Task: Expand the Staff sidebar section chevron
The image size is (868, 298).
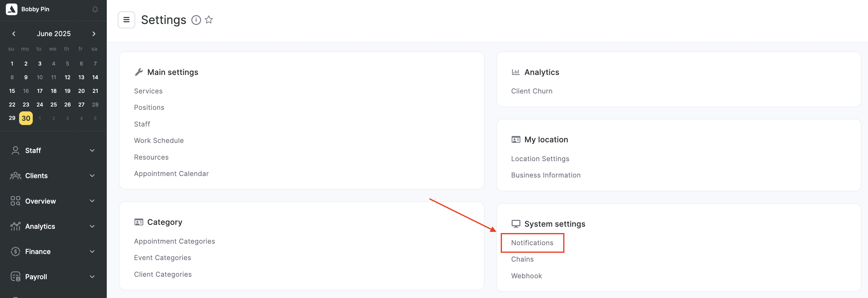Action: [x=92, y=150]
